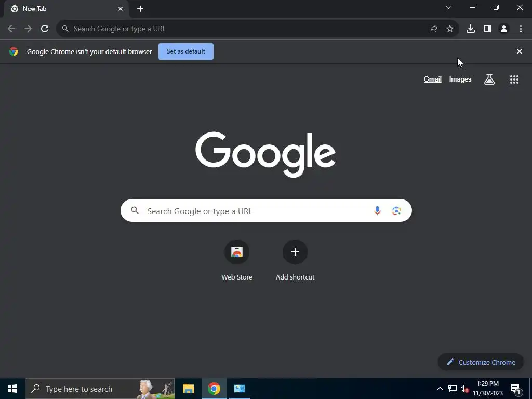Click Set as default button
Screen dimensions: 532x399
coord(186,51)
